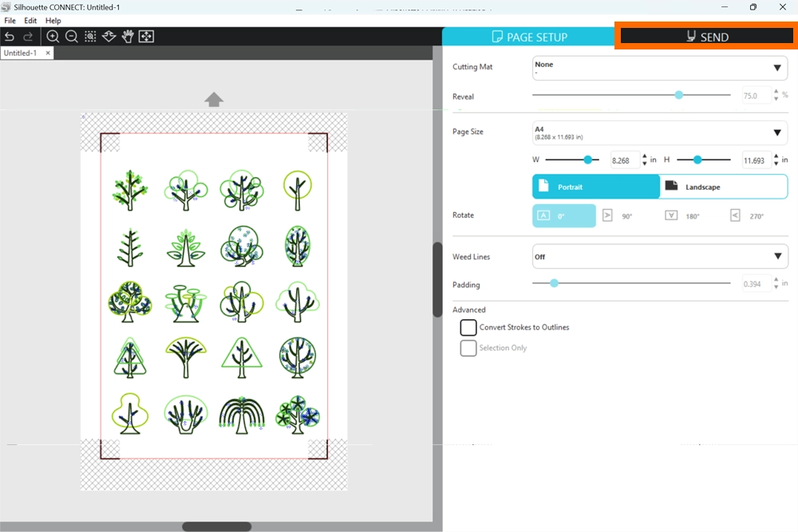Switch orientation to Landscape
This screenshot has width=798, height=532.
(723, 187)
